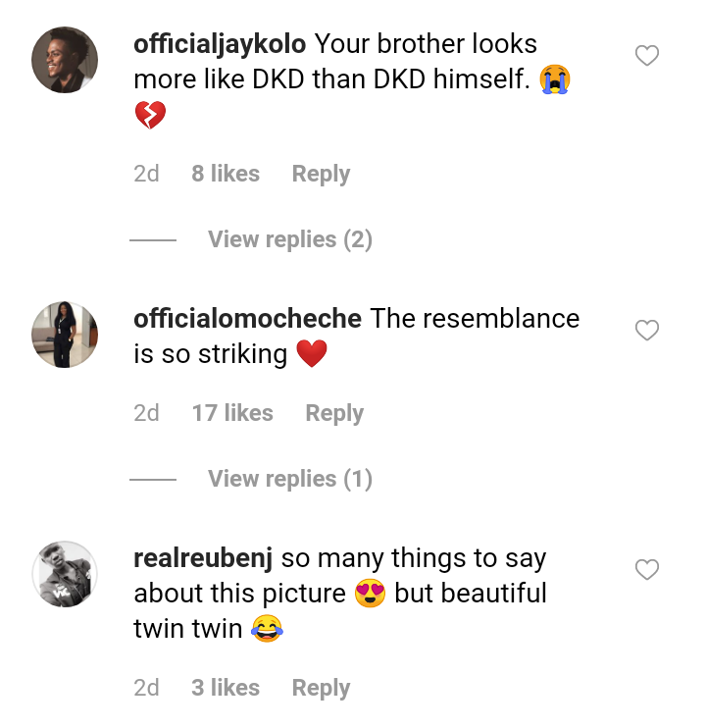
Task: Tap the heart on officialomocheche's comment
Action: click(x=647, y=331)
